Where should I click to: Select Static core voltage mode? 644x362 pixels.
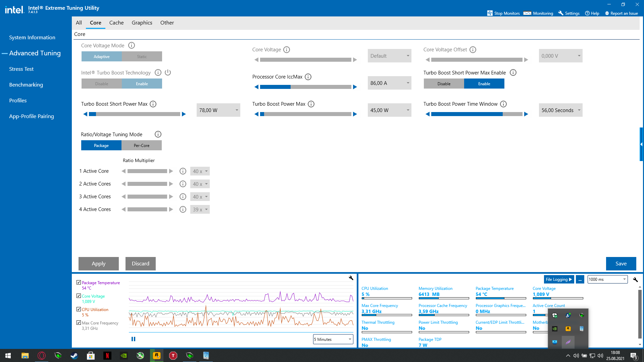[x=142, y=56]
